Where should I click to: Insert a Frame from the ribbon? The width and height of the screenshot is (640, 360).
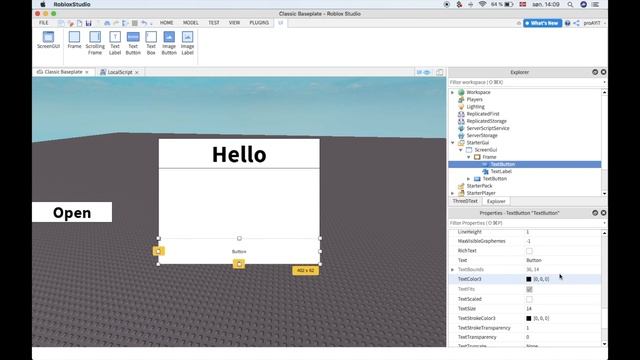74,40
